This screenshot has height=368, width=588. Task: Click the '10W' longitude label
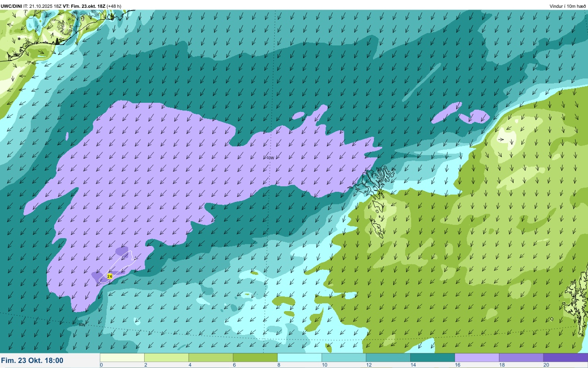(270, 158)
